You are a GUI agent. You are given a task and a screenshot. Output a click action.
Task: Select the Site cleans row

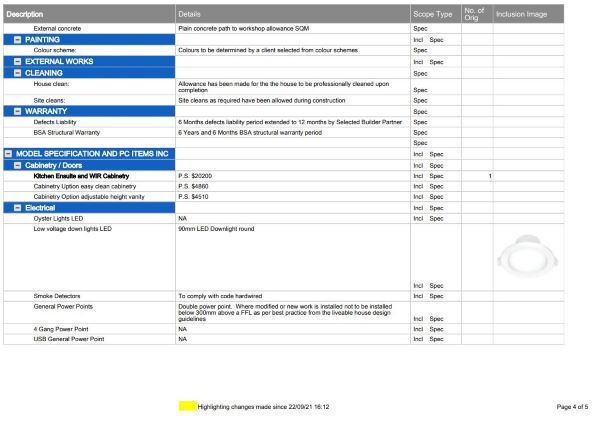tap(284, 101)
